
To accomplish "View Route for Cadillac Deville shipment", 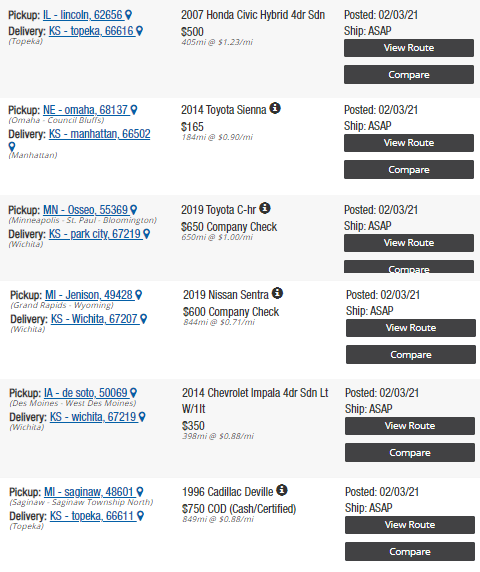I will tap(410, 525).
